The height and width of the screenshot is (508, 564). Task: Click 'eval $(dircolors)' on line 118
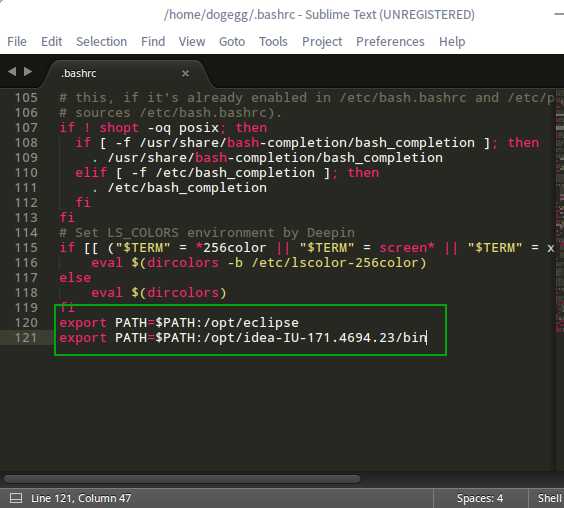coord(159,293)
